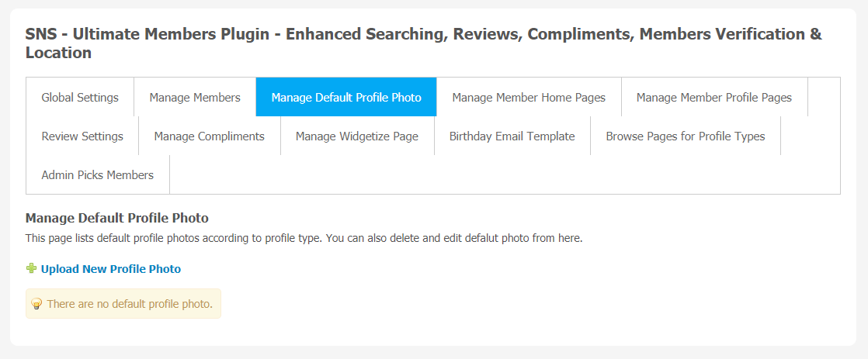Click the green plus upload icon
Screen dimensions: 868x359
pyautogui.click(x=31, y=269)
